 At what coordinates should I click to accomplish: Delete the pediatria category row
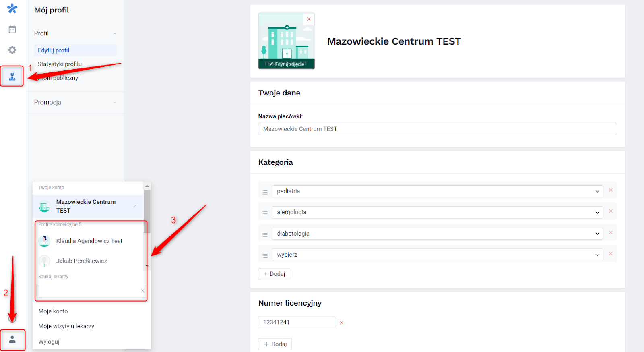point(611,190)
